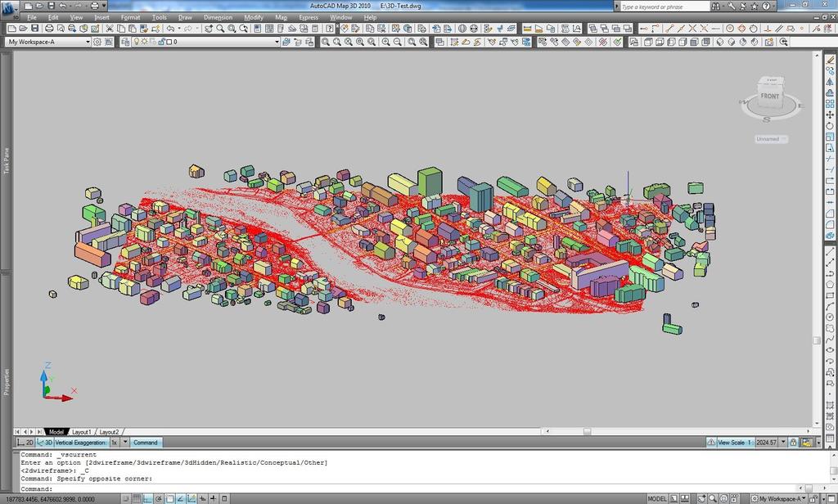Screen dimensions: 838x504
Task: Open the Map menu
Action: point(282,18)
